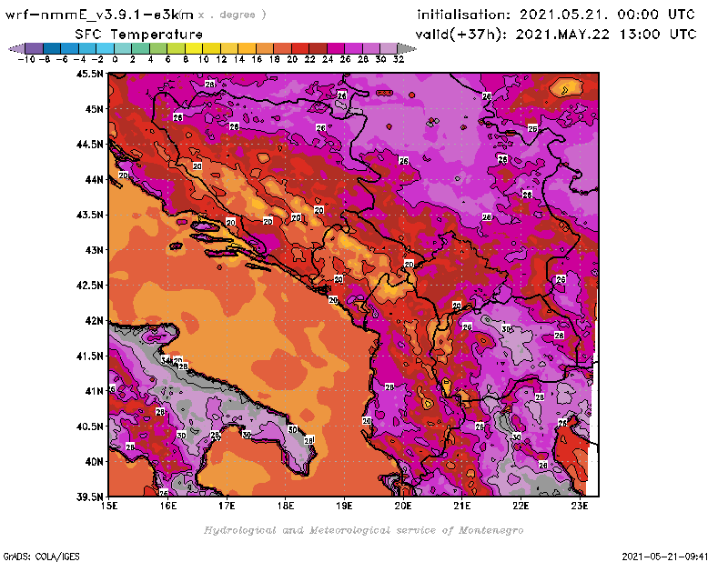
Task: Click the '39.5N' latitude label
Action: [x=89, y=497]
